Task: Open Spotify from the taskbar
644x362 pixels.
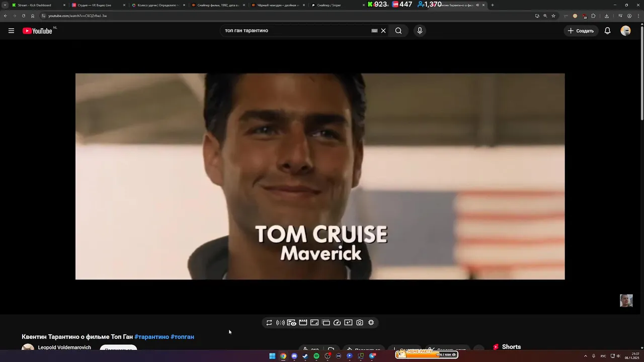Action: [x=316, y=356]
